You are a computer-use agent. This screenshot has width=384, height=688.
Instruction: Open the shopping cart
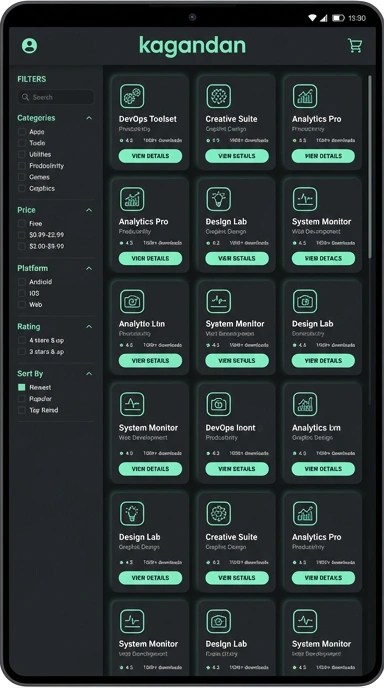pos(355,45)
